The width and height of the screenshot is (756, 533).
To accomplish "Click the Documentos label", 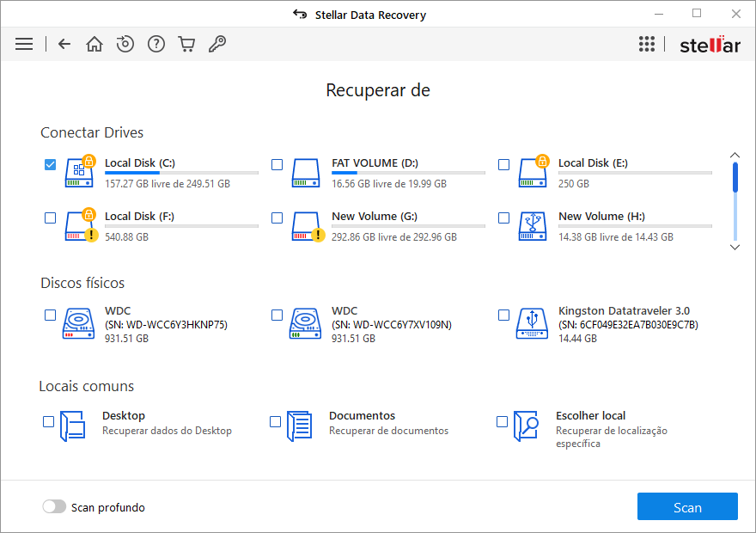I will pos(362,415).
